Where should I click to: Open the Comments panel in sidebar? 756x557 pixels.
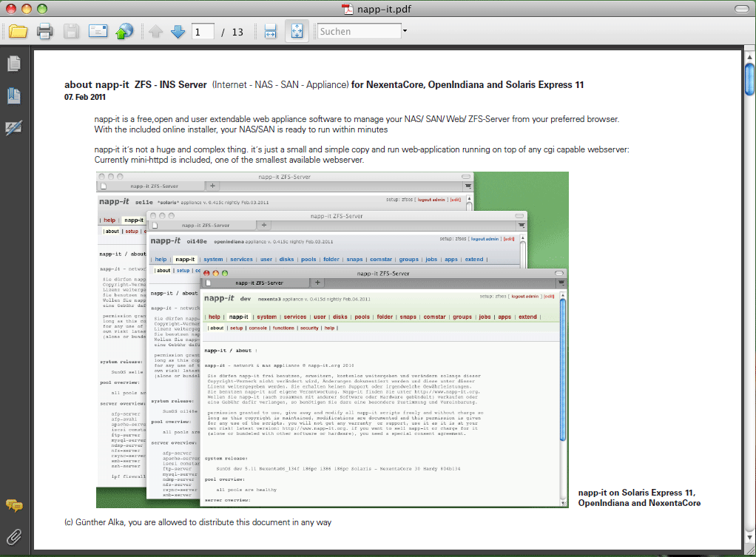pyautogui.click(x=13, y=505)
